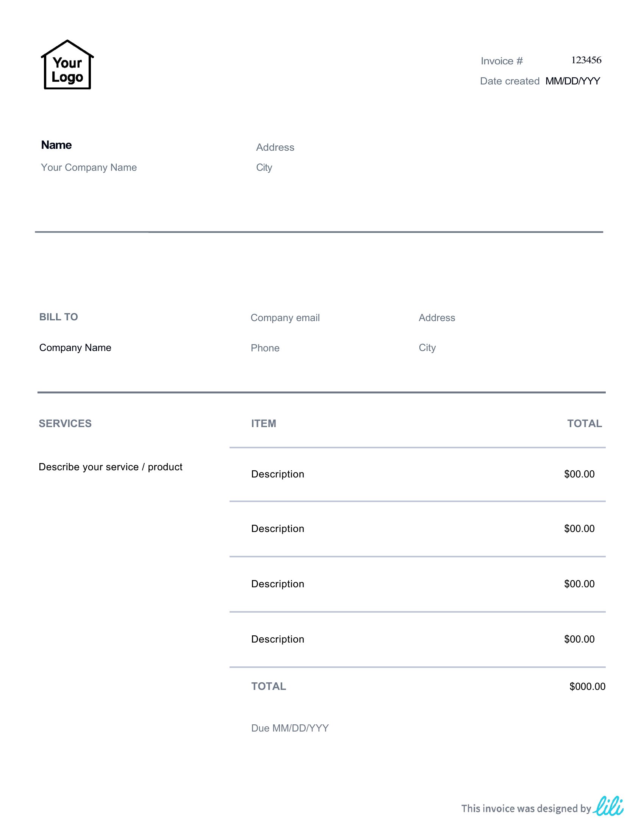
Task: Click the Date created MM/DD/YYY value
Action: [573, 81]
